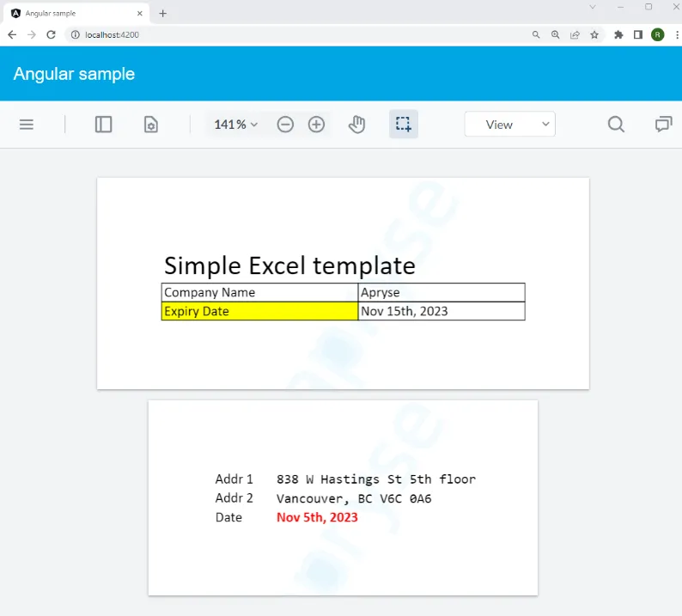
Task: Click '838 W Hastings St 5th floor'
Action: pyautogui.click(x=376, y=479)
